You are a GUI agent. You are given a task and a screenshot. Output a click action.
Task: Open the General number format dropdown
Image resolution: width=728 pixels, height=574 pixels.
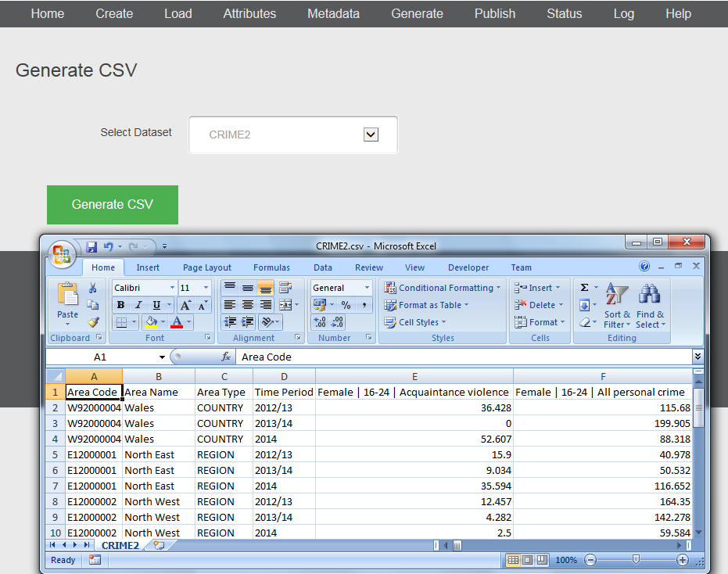coord(367,288)
